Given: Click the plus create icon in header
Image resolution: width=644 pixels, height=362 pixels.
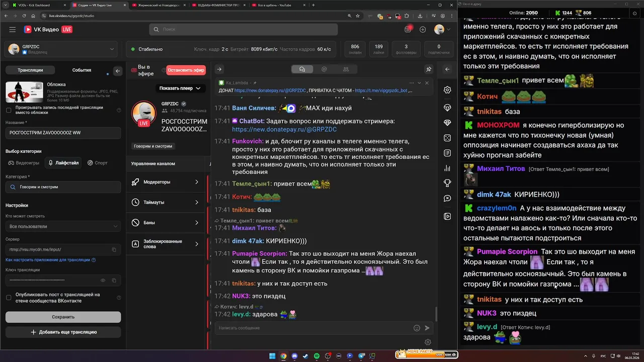Looking at the screenshot, I should tap(423, 30).
